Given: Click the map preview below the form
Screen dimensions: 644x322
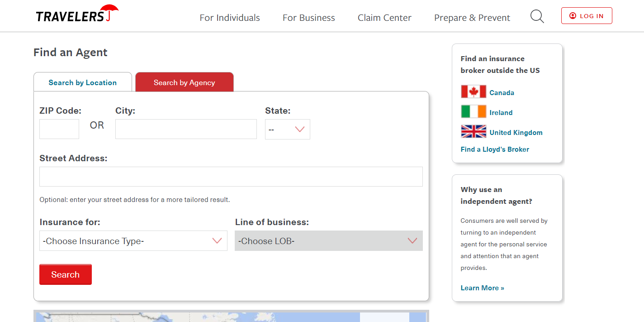Looking at the screenshot, I should (x=231, y=316).
